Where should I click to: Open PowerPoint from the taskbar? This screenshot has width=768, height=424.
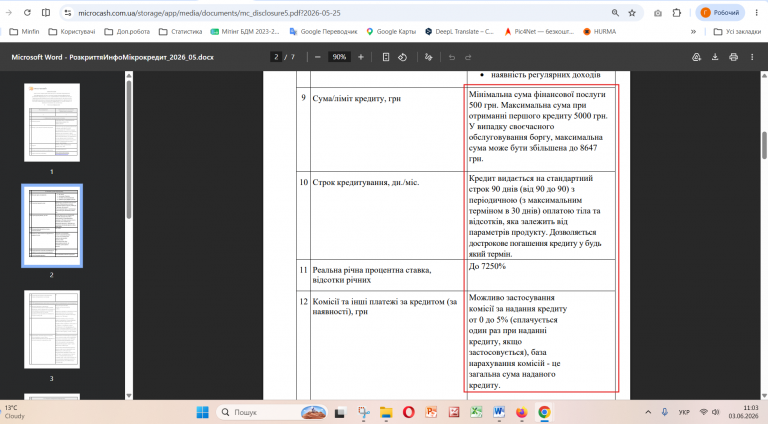pos(431,412)
